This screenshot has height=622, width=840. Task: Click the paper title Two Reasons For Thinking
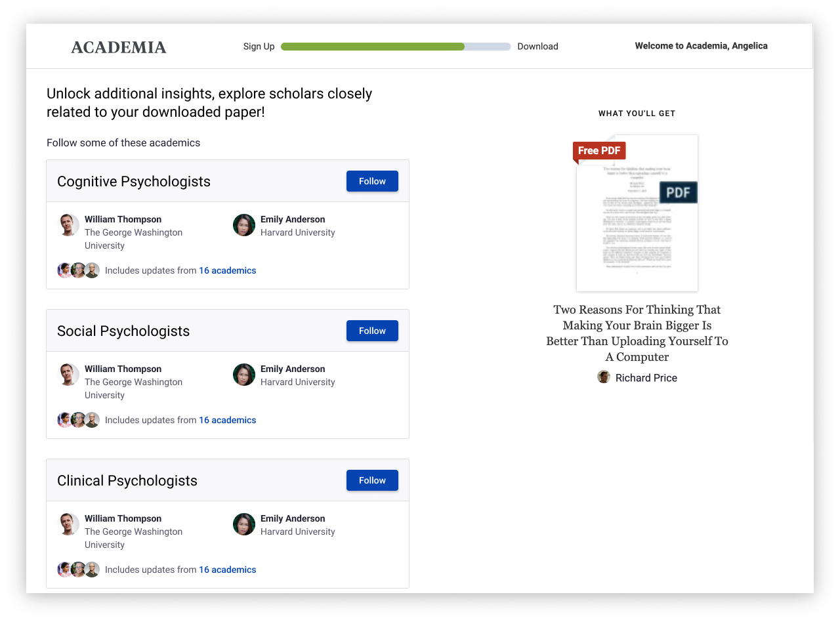pos(637,333)
